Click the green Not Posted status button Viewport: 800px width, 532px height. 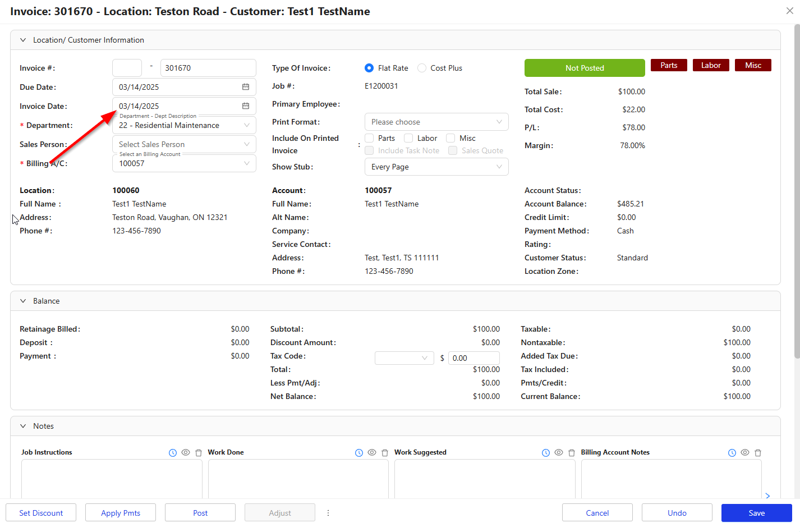point(585,68)
